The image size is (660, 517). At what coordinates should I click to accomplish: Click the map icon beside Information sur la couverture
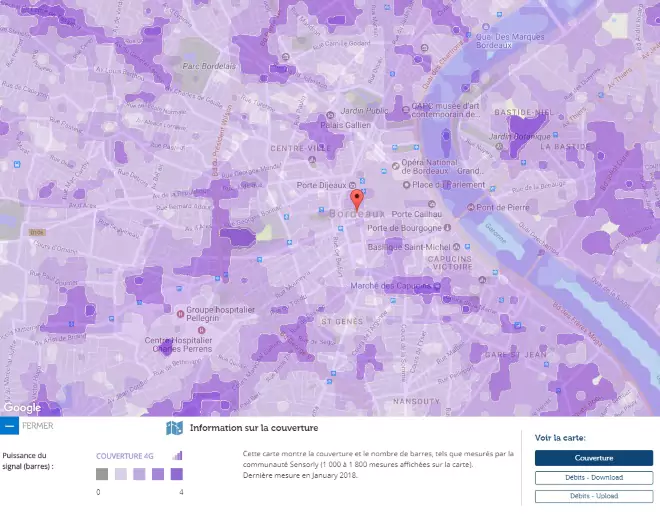pyautogui.click(x=175, y=427)
